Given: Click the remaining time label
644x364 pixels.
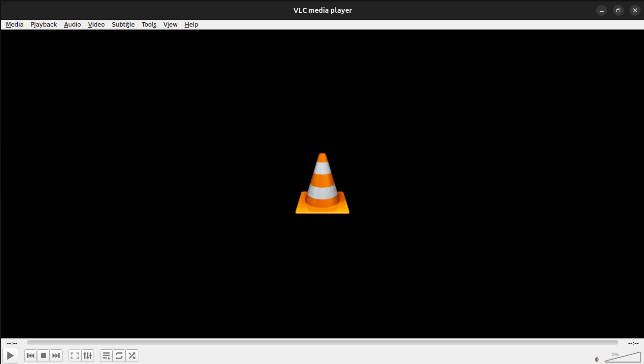Looking at the screenshot, I should 633,343.
